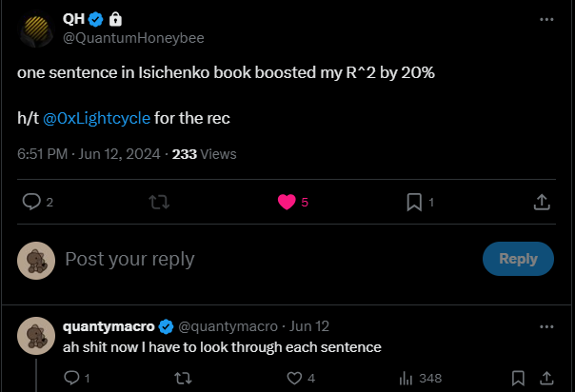Share QH's post with the upload icon

(542, 202)
